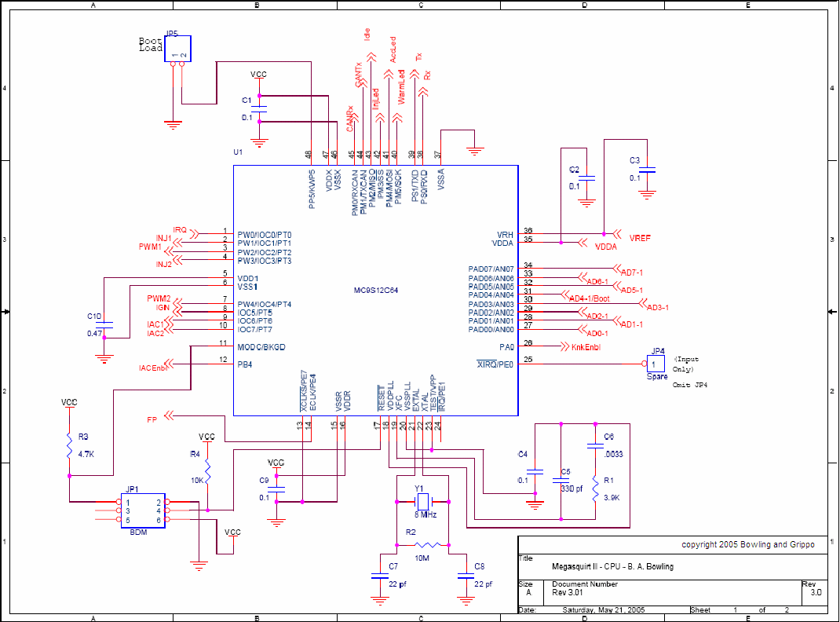Select the JP5 Boot Load jumper
The width and height of the screenshot is (840, 622).
pos(177,49)
